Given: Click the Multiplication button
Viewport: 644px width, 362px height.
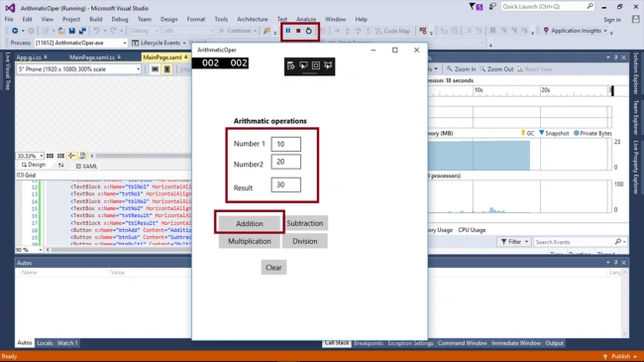Looking at the screenshot, I should click(x=250, y=241).
